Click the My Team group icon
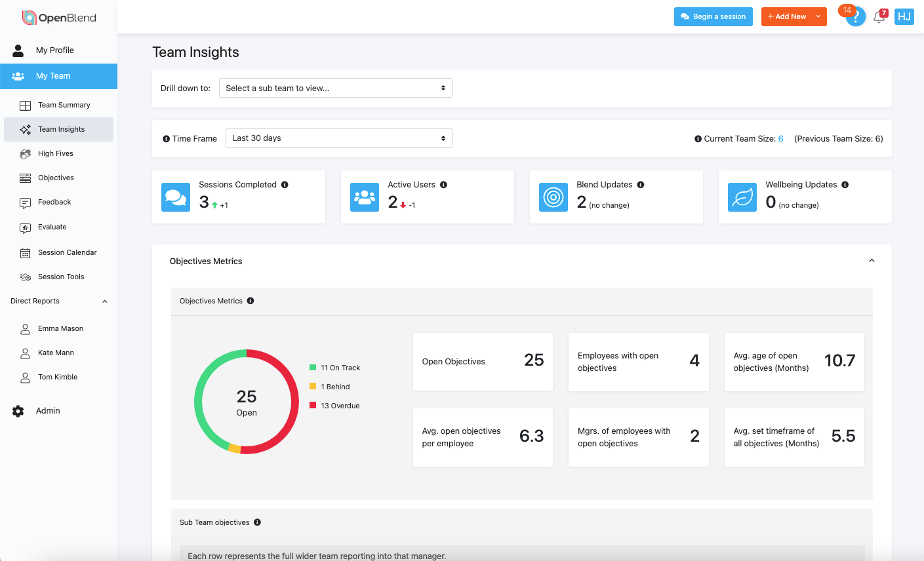This screenshot has height=561, width=924. click(x=18, y=76)
